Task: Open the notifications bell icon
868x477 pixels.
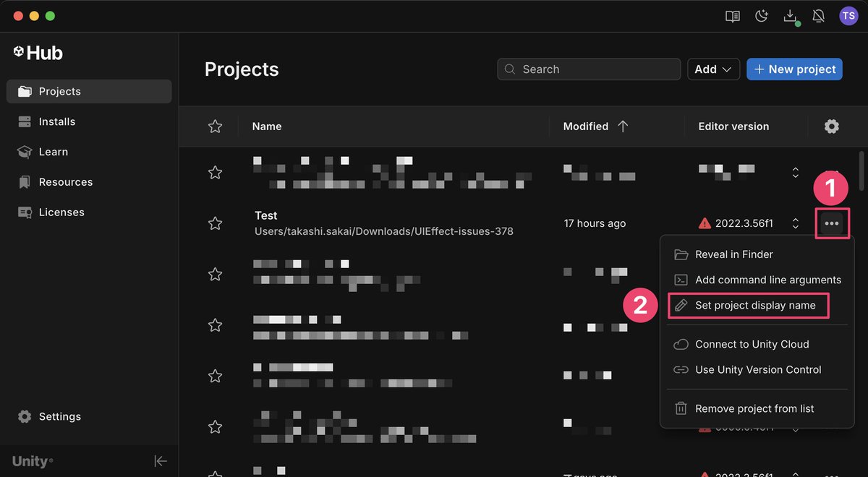Action: click(x=819, y=16)
